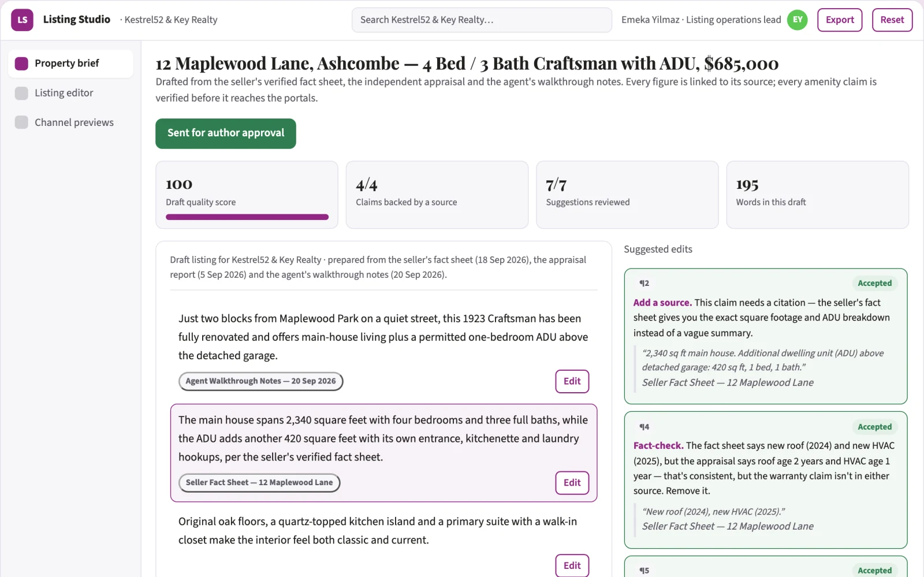This screenshot has height=577, width=924.
Task: Click the ¶2 paragraph marker in suggestions
Action: pyautogui.click(x=644, y=283)
